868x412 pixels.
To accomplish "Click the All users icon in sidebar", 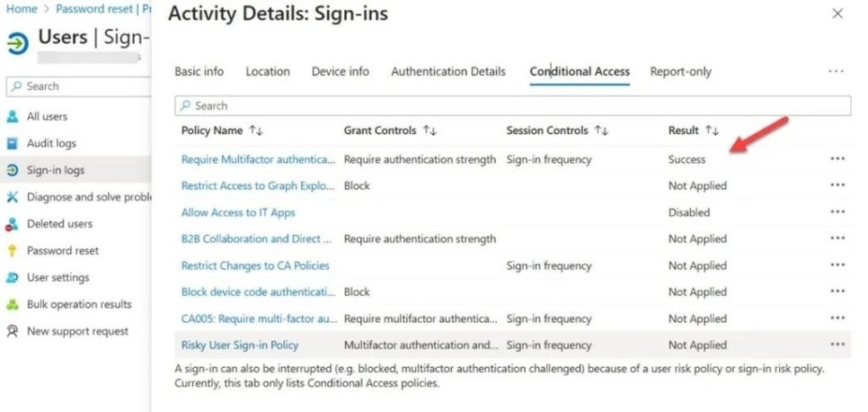I will click(x=13, y=116).
